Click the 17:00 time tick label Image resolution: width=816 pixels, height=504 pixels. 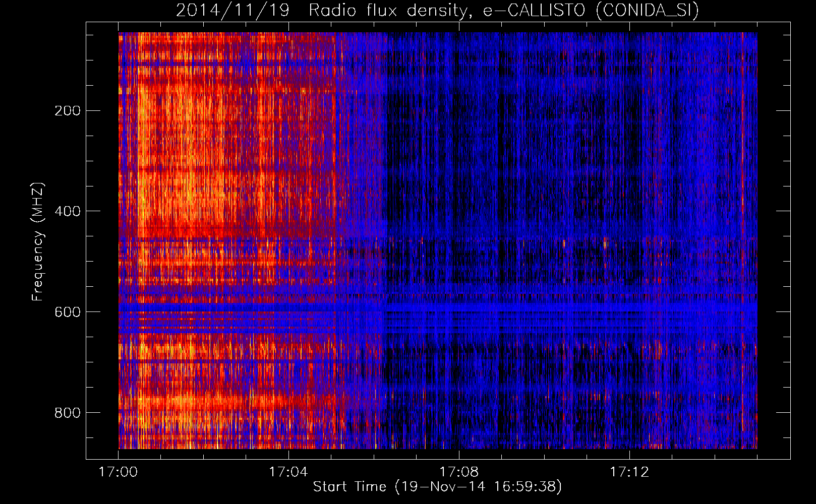point(118,472)
